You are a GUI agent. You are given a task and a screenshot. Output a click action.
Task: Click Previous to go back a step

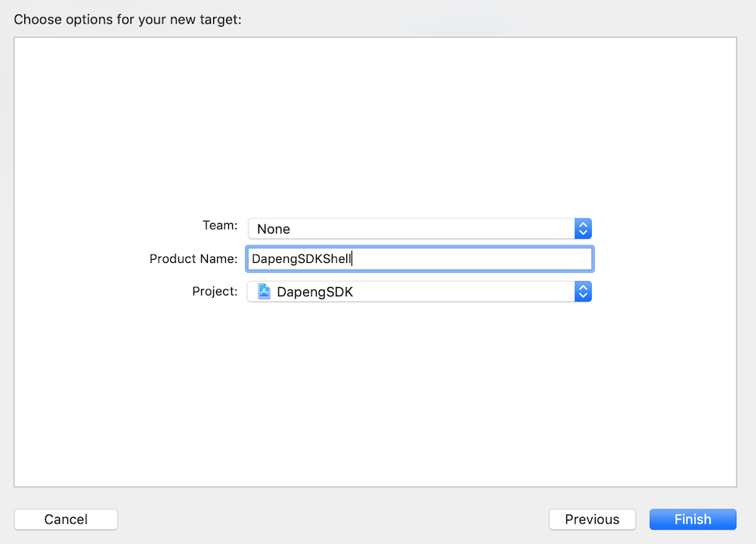(592, 519)
